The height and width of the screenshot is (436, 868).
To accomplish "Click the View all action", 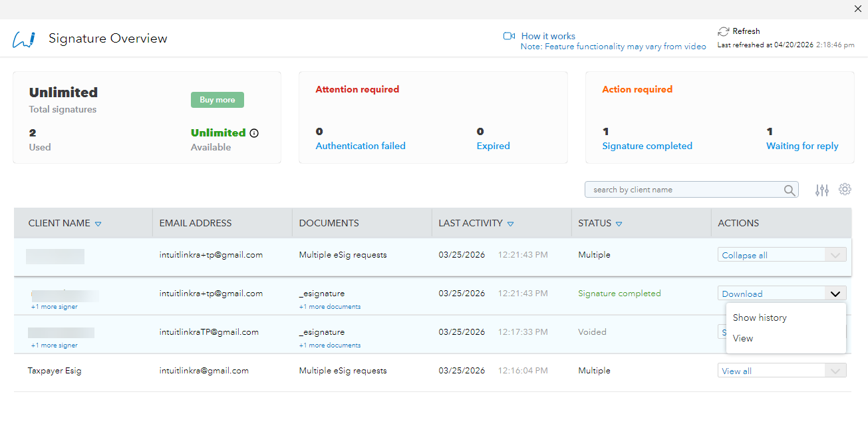I will tap(737, 371).
